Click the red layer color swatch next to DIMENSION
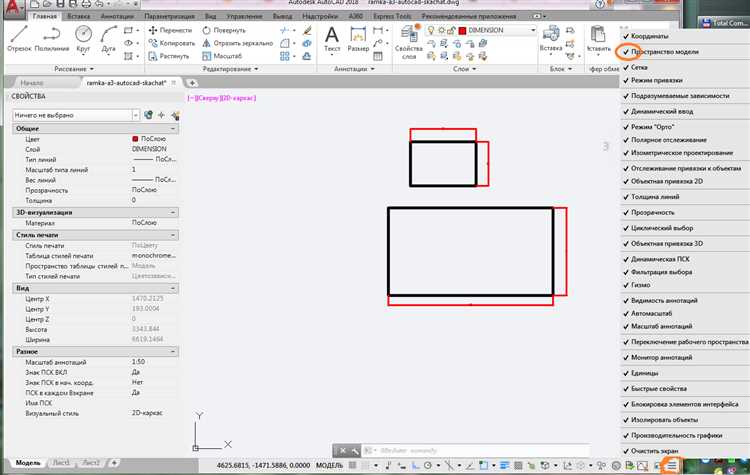The image size is (750, 475). tap(462, 30)
